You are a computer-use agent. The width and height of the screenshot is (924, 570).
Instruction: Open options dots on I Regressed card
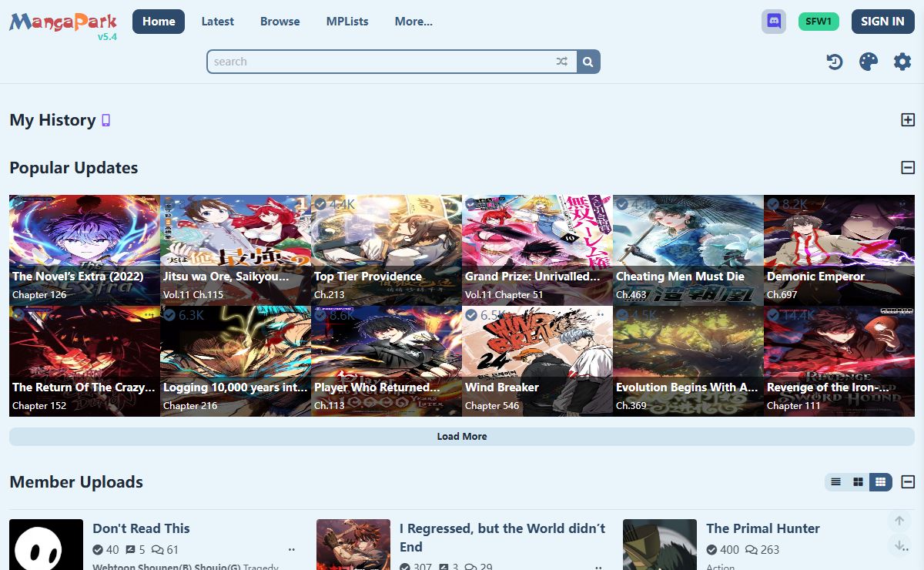coord(598,568)
